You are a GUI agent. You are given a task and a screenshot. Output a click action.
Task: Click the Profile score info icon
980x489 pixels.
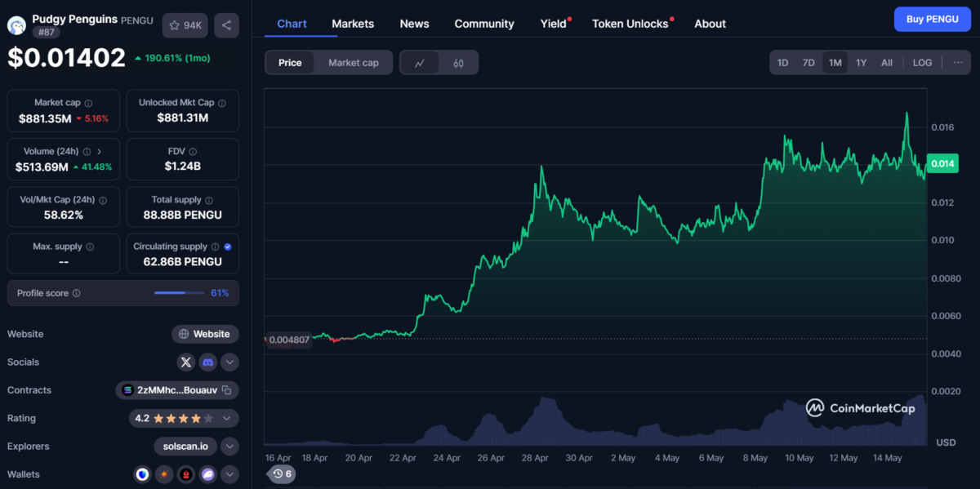76,293
